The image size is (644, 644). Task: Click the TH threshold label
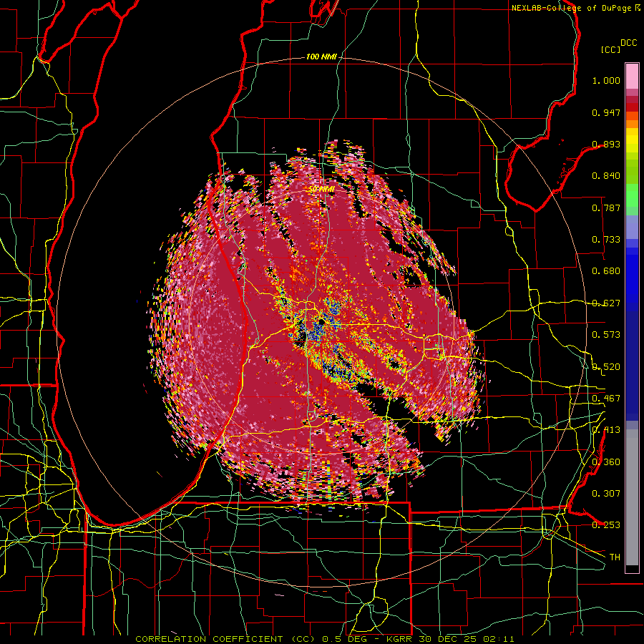(615, 557)
